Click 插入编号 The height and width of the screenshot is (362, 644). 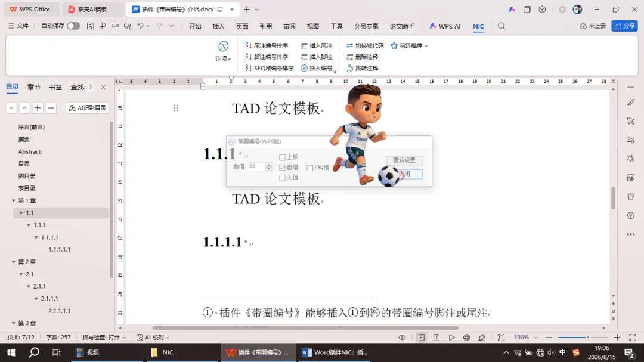[x=316, y=68]
